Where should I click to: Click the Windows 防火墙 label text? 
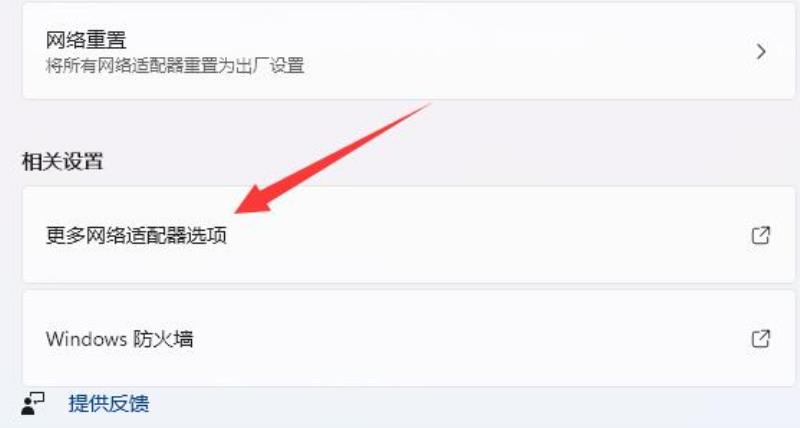(x=119, y=339)
